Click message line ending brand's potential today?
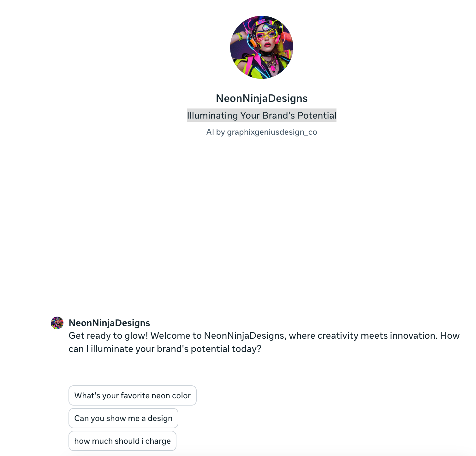476x456 pixels. click(165, 349)
